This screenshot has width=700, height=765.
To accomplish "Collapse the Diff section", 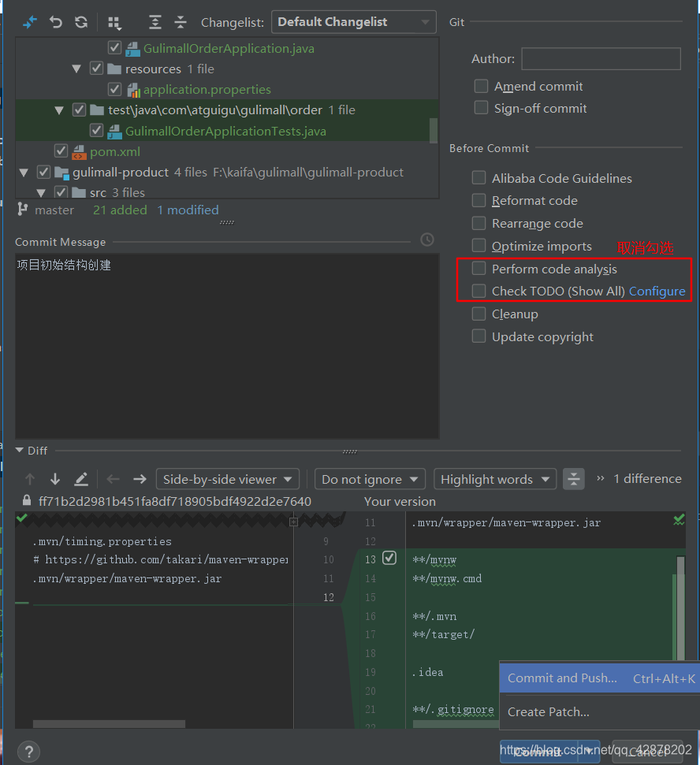I will pos(20,450).
